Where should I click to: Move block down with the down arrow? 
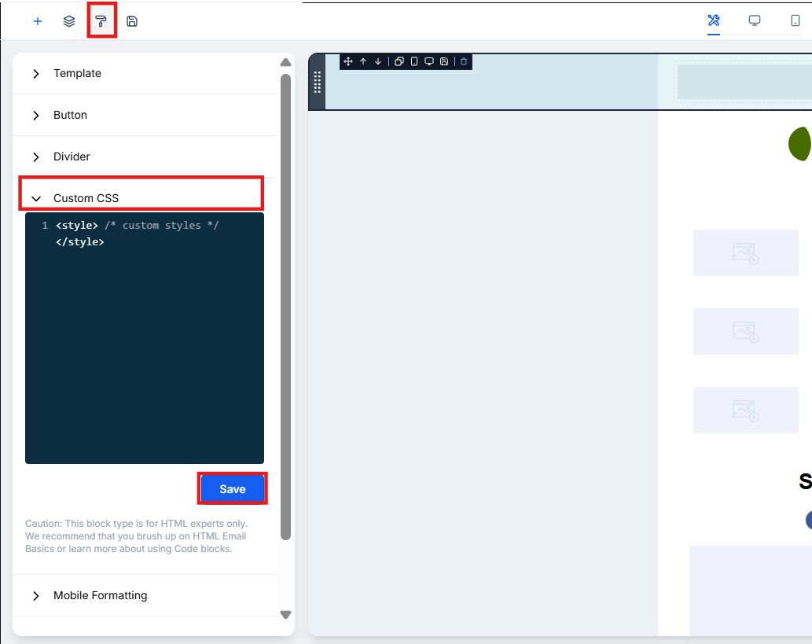pos(378,61)
